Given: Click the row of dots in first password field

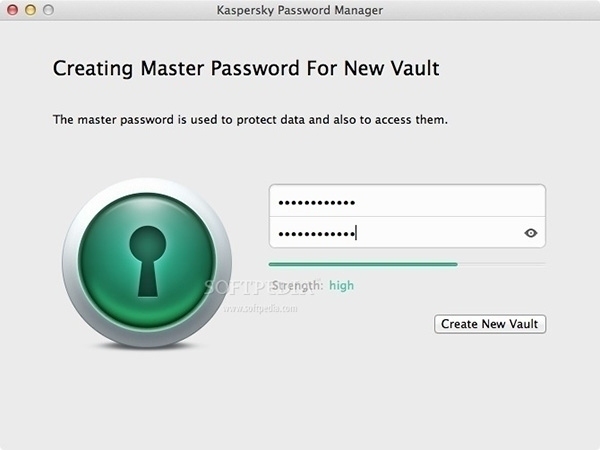Looking at the screenshot, I should [316, 202].
